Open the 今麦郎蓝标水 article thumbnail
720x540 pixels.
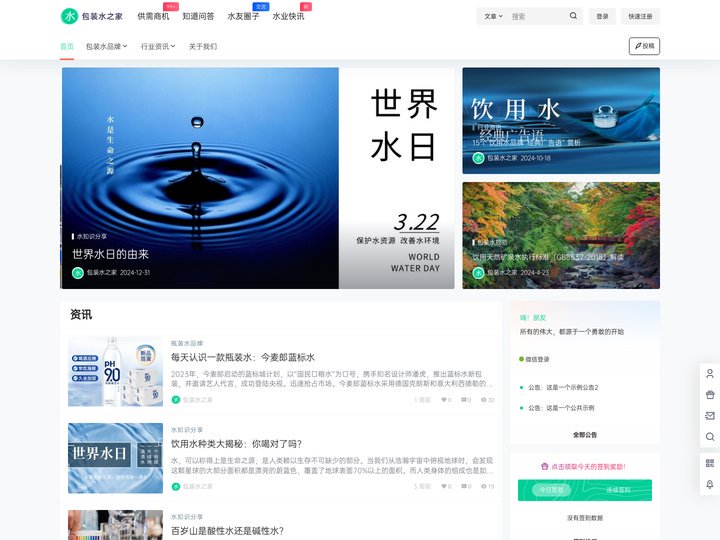[115, 371]
